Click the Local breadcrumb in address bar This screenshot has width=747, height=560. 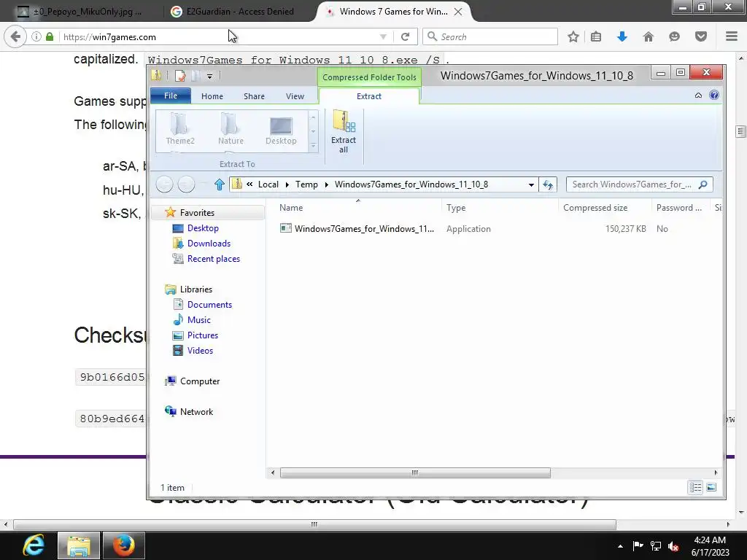(x=268, y=184)
